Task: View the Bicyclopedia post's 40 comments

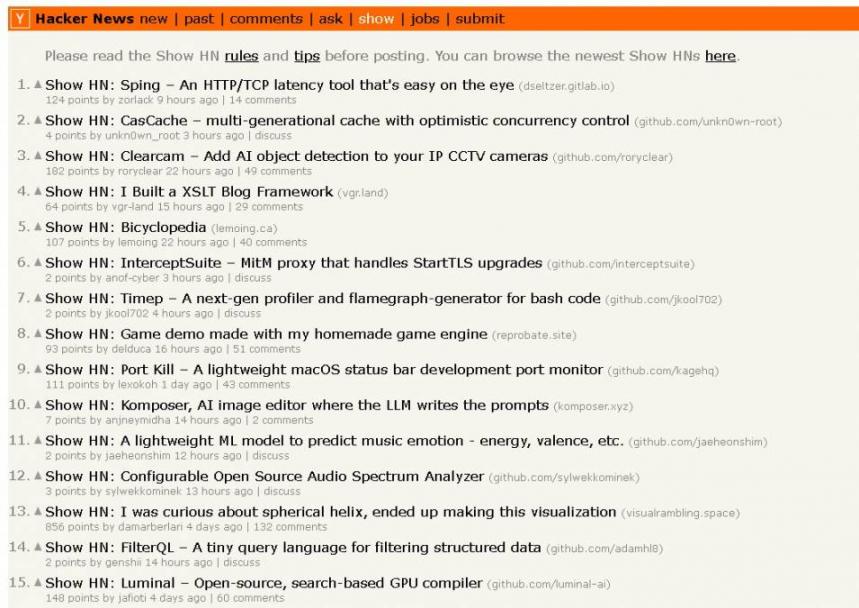Action: (x=273, y=243)
